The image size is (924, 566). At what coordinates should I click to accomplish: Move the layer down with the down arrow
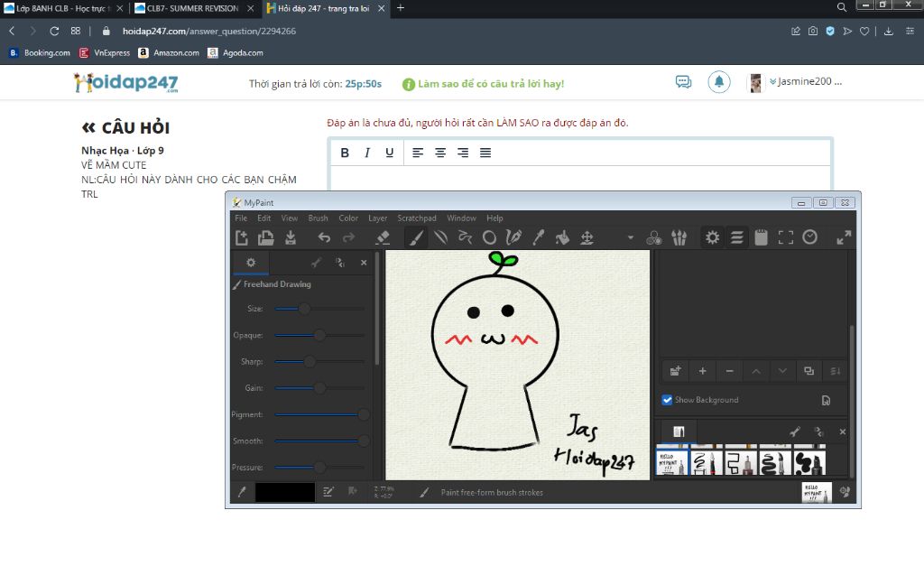coord(782,371)
